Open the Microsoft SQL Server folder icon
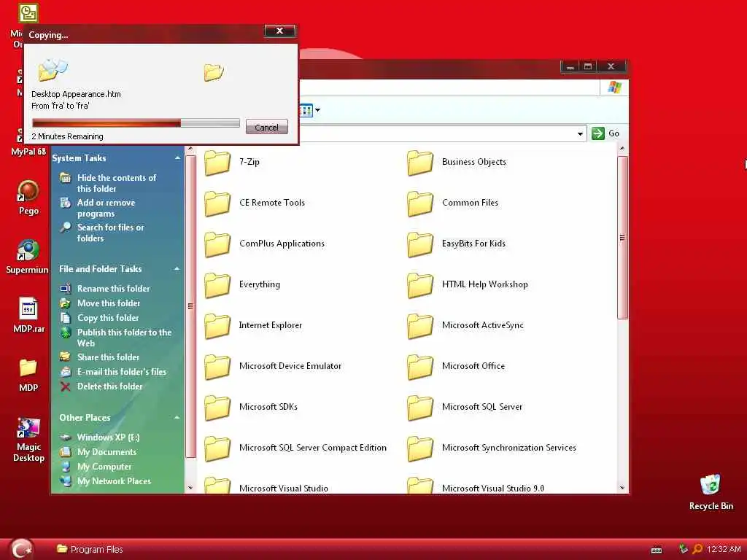Image resolution: width=747 pixels, height=560 pixels. pos(420,408)
